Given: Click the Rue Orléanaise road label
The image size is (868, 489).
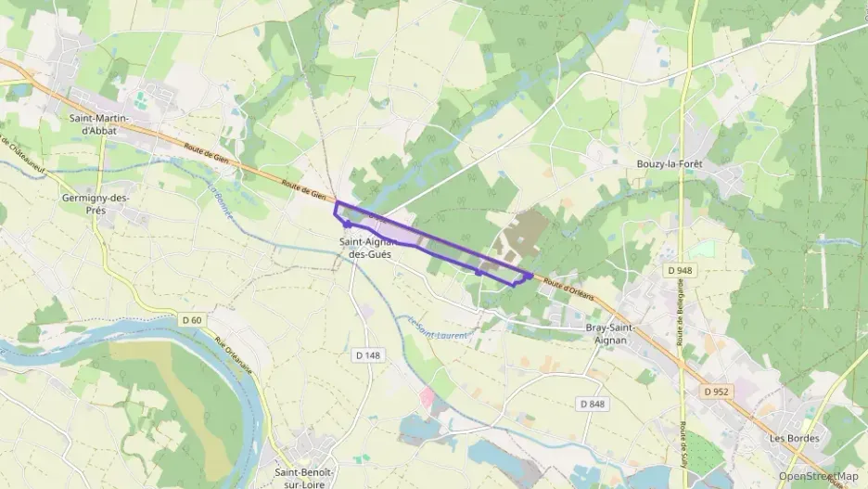Looking at the screenshot, I should click(x=234, y=355).
